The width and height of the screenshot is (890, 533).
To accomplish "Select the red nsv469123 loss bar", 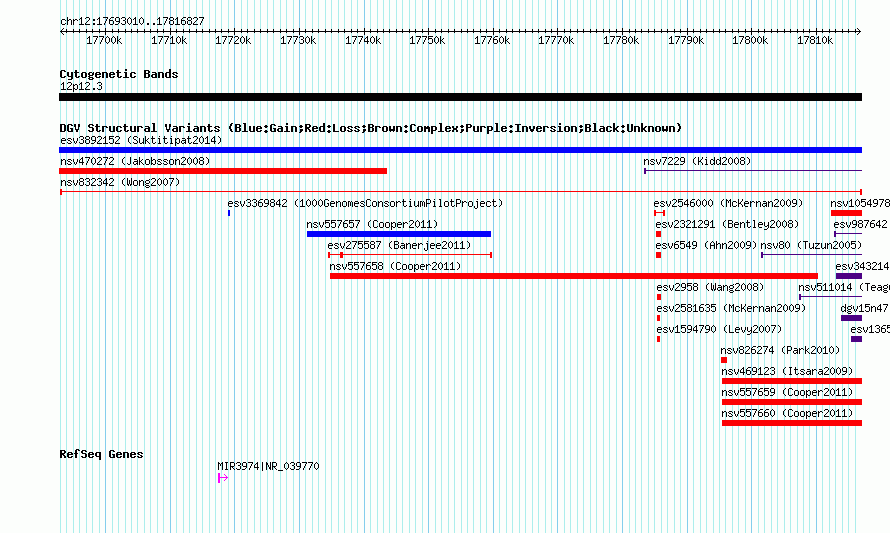I will click(792, 381).
